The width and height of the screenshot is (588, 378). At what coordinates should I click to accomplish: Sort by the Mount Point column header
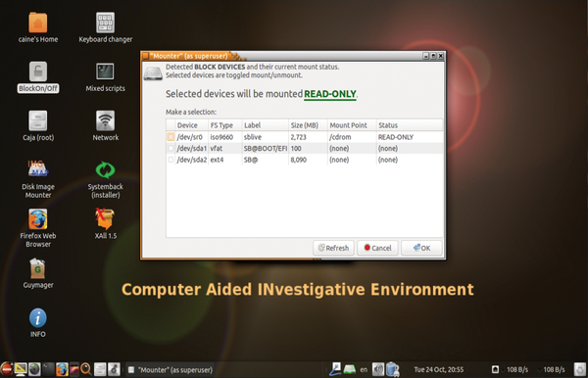(x=352, y=125)
